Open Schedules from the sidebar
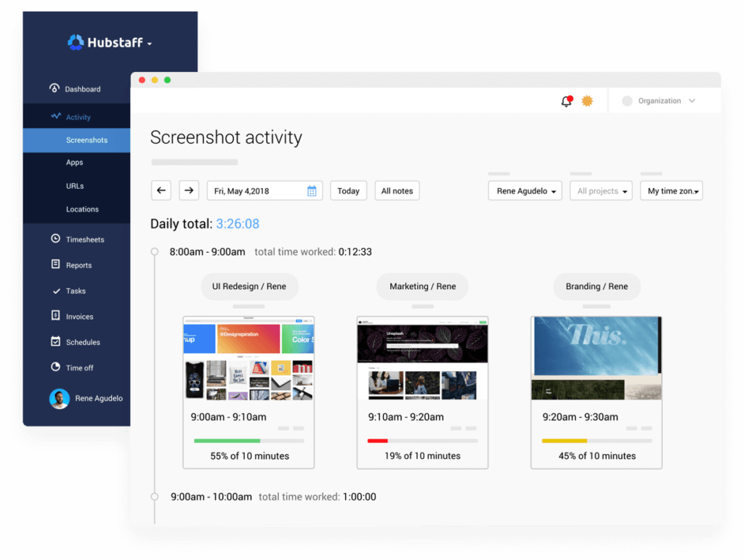The width and height of the screenshot is (744, 560). pyautogui.click(x=83, y=342)
